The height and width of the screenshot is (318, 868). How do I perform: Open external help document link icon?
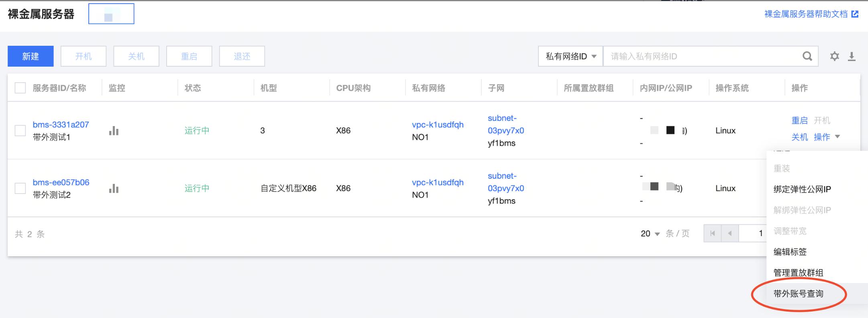(855, 14)
